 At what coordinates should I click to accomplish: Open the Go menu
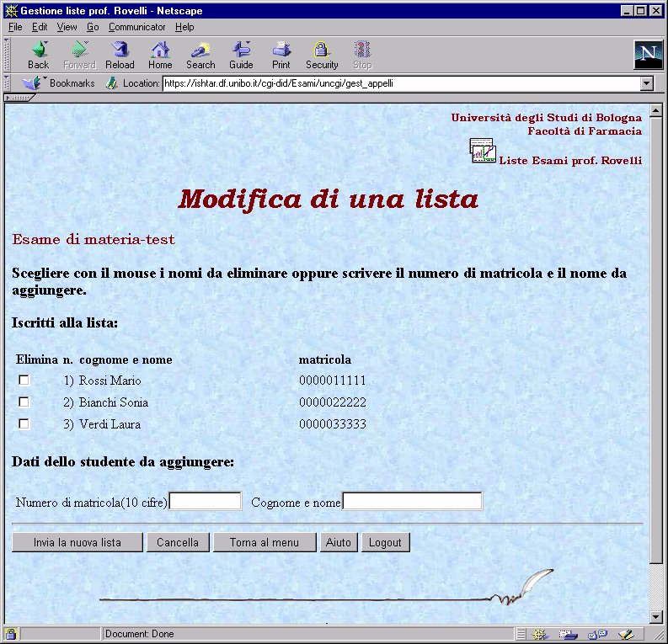[93, 27]
